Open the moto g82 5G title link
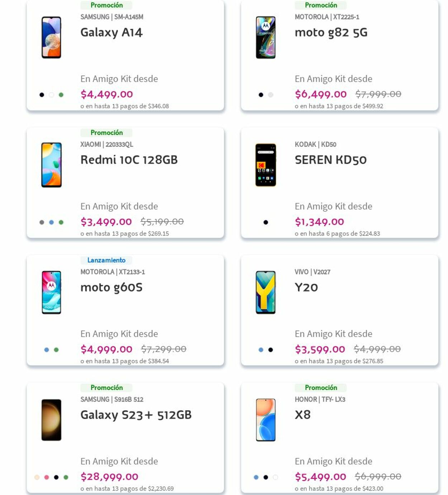This screenshot has height=495, width=448. pos(331,33)
